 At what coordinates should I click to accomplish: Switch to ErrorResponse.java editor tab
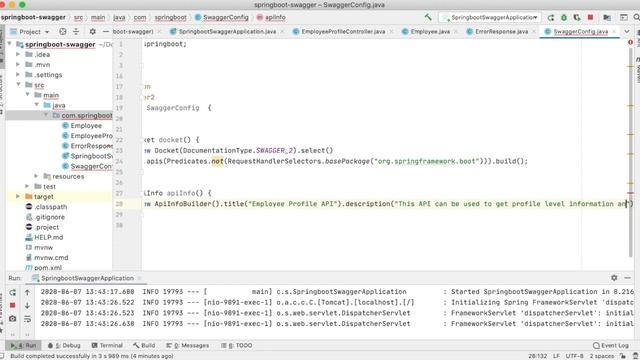pos(501,31)
